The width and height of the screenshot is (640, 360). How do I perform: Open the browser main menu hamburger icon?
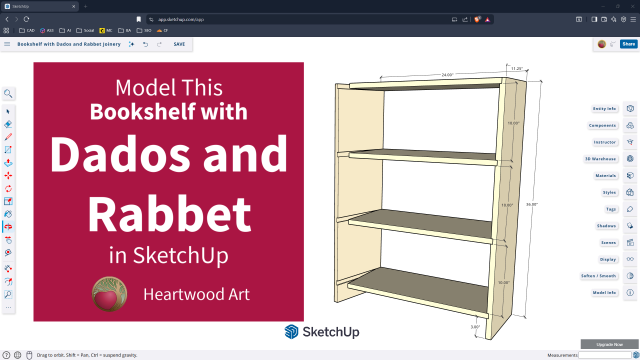coord(633,19)
